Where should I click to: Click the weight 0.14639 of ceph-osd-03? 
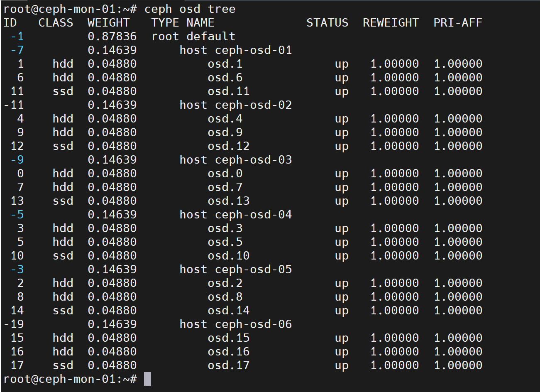pyautogui.click(x=112, y=159)
